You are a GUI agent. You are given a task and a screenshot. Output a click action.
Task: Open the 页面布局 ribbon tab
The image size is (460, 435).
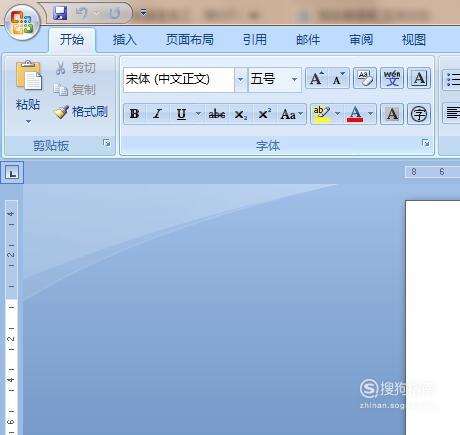(x=190, y=40)
